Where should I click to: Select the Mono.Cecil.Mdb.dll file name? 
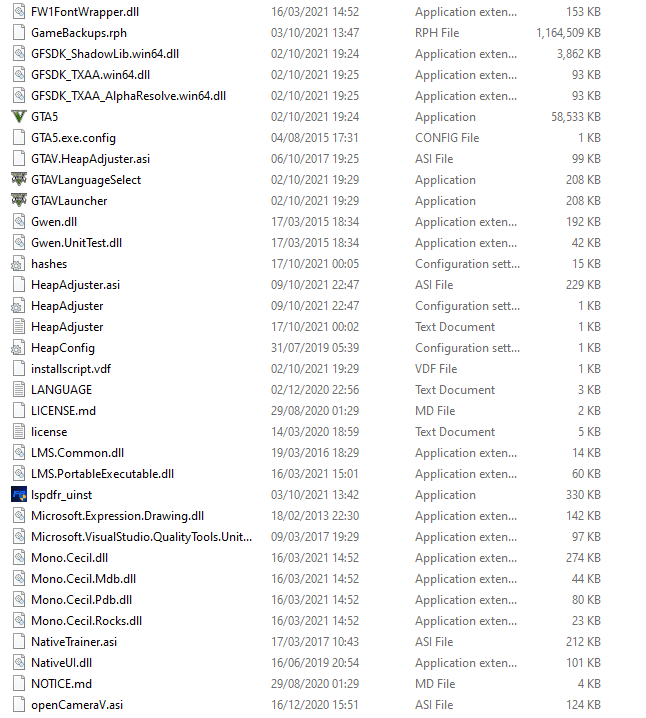[83, 579]
